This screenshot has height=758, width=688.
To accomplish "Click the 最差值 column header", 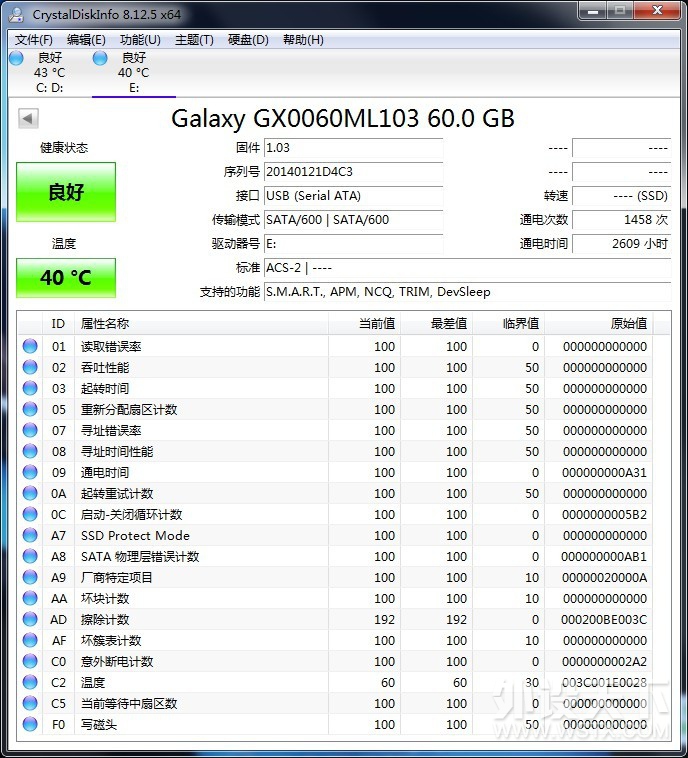I will pos(437,323).
